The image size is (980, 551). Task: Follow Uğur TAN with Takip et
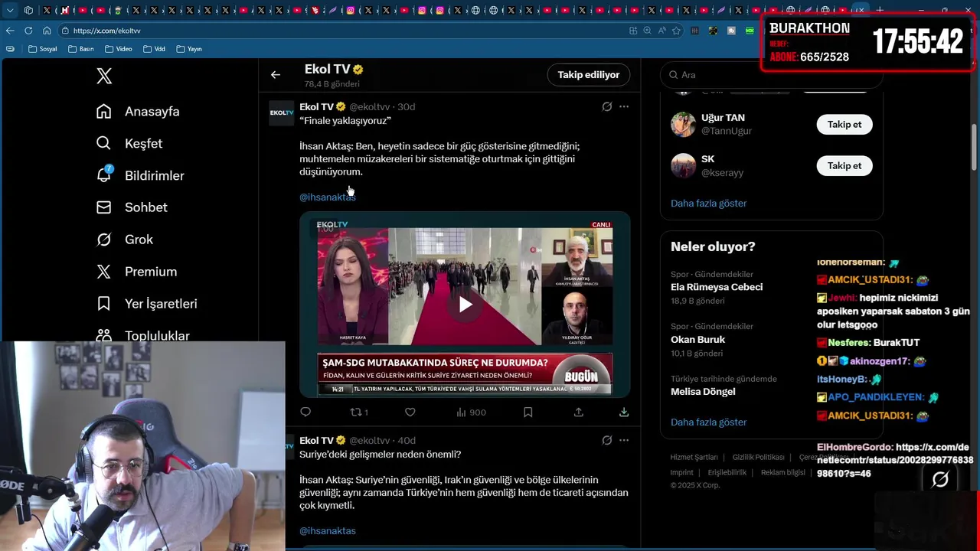pos(844,125)
